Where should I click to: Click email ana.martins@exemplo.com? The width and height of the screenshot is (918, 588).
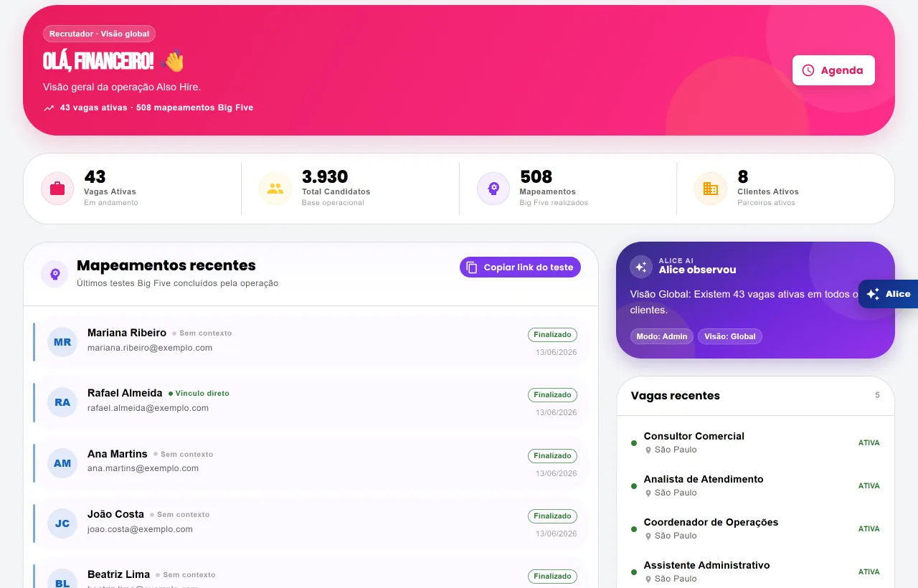pos(143,468)
